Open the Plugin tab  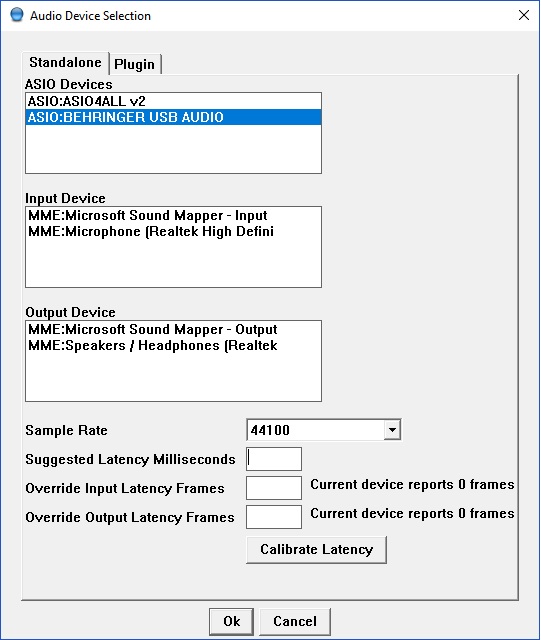coord(135,64)
